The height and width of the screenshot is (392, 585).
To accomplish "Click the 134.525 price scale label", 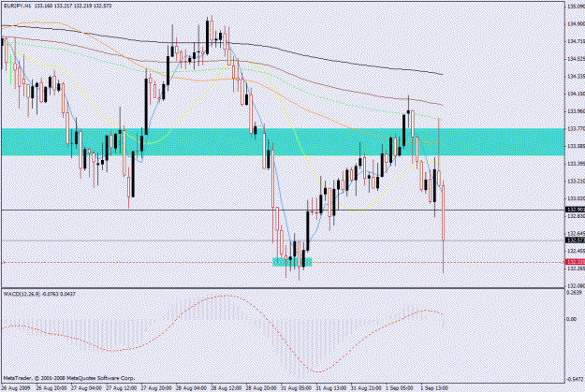I will click(576, 59).
